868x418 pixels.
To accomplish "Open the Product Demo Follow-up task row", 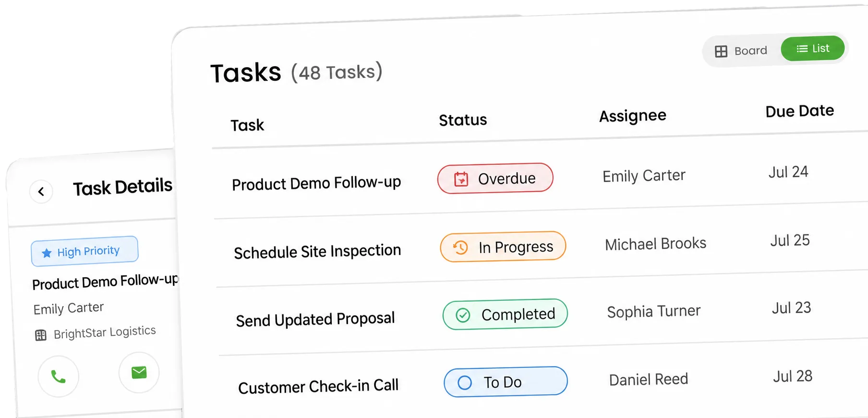I will tap(540, 178).
